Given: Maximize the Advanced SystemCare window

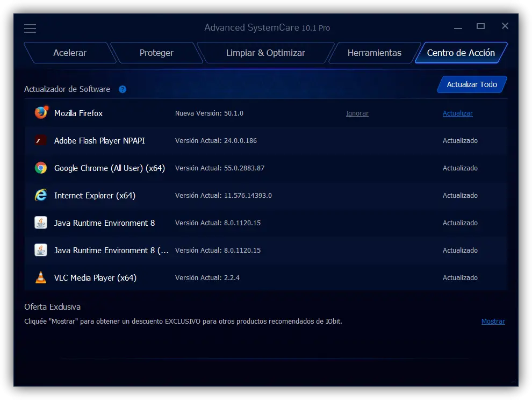Looking at the screenshot, I should (x=480, y=26).
